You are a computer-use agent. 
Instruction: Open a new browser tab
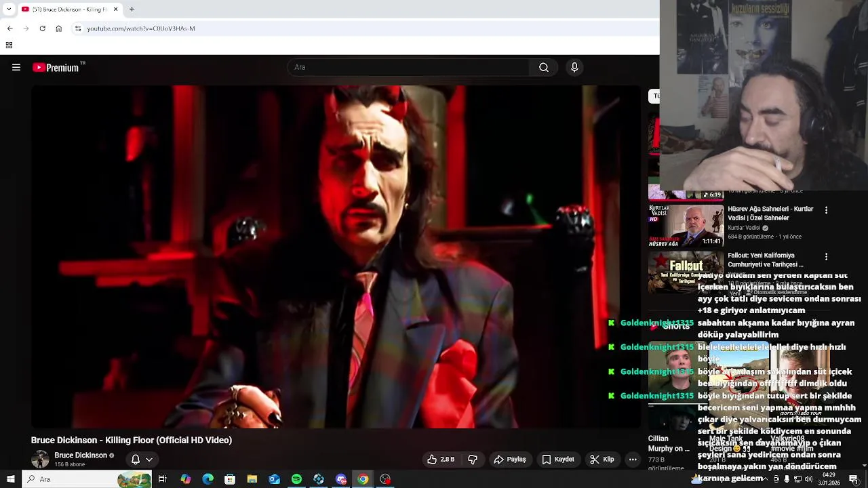(132, 9)
